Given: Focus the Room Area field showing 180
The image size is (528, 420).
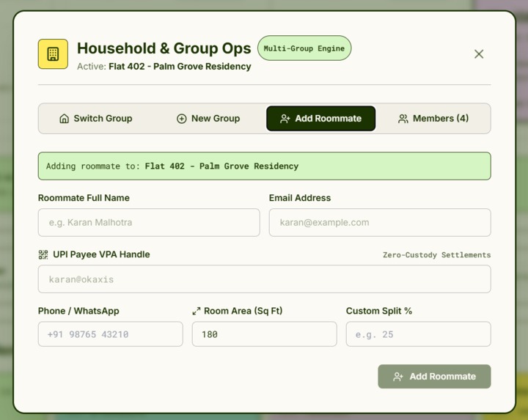Looking at the screenshot, I should pos(264,334).
